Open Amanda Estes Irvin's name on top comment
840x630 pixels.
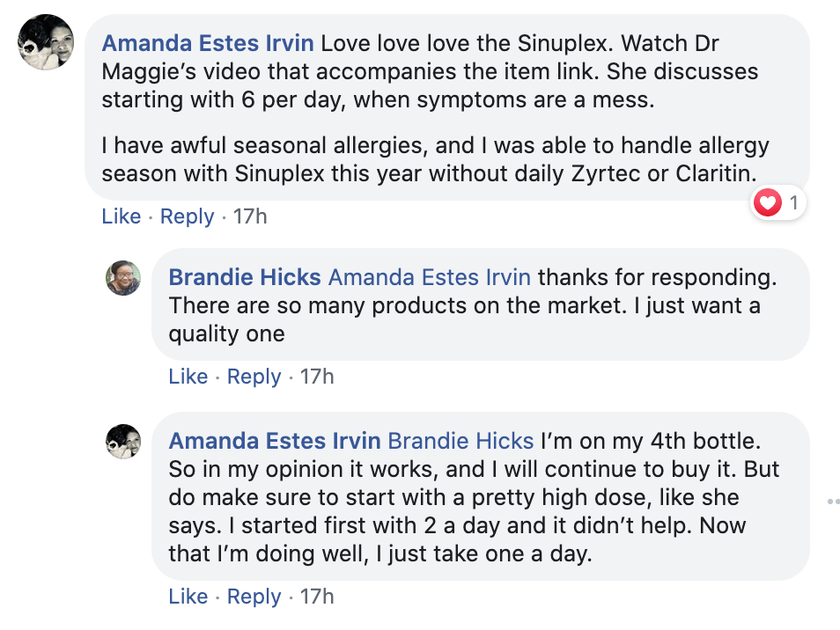pyautogui.click(x=208, y=43)
